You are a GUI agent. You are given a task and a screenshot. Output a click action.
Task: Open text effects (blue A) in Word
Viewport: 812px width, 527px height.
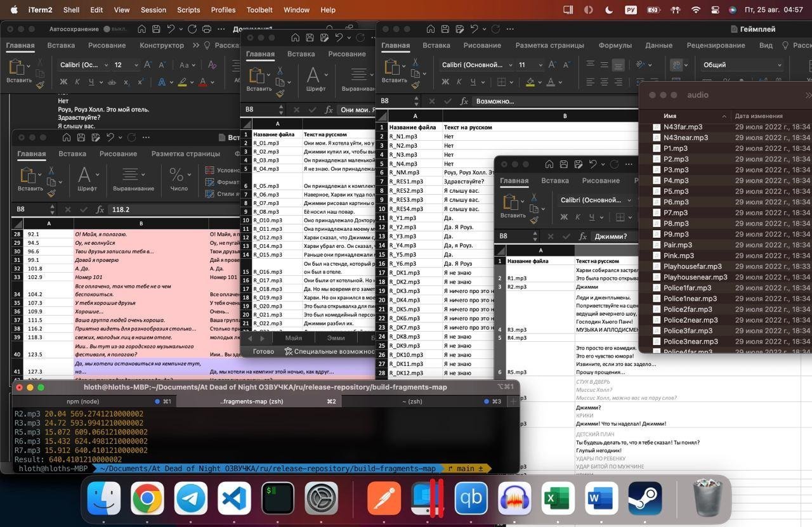click(162, 82)
